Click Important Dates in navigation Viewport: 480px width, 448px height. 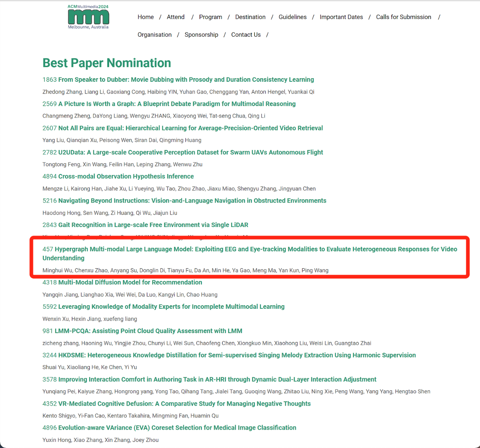coord(341,17)
